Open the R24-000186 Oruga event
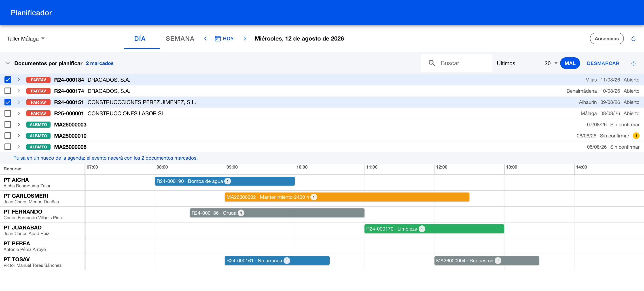Viewport: 644px width, 291px height. (277, 213)
